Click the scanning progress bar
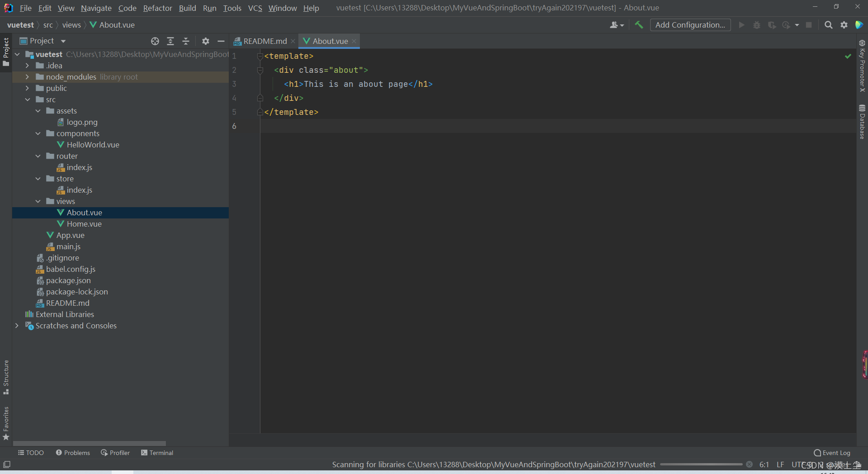The height and width of the screenshot is (474, 868). coord(701,465)
